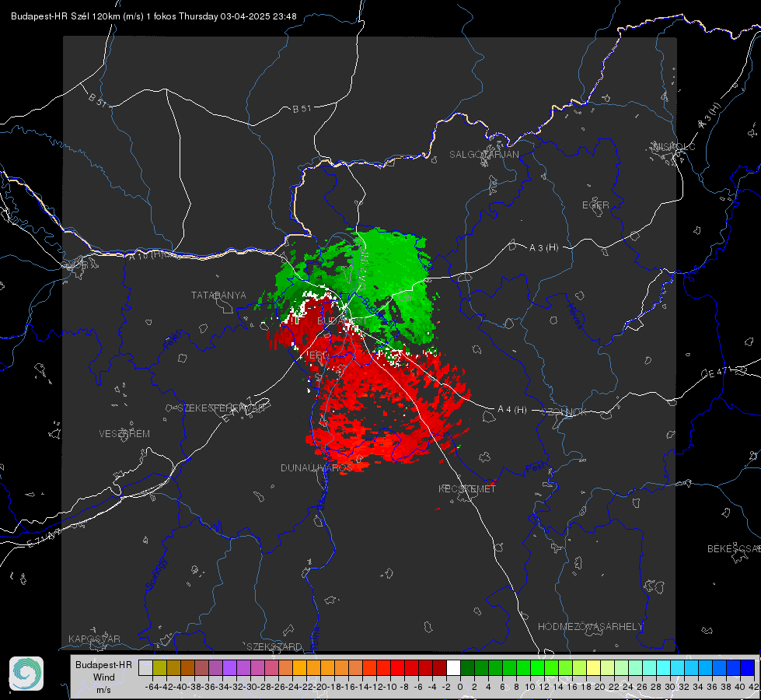The height and width of the screenshot is (700, 761).
Task: Select the blue Somogy county label
Action: point(155,574)
